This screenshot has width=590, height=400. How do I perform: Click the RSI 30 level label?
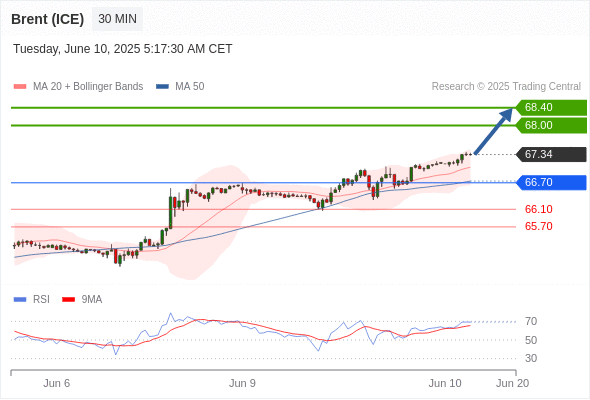coord(531,359)
